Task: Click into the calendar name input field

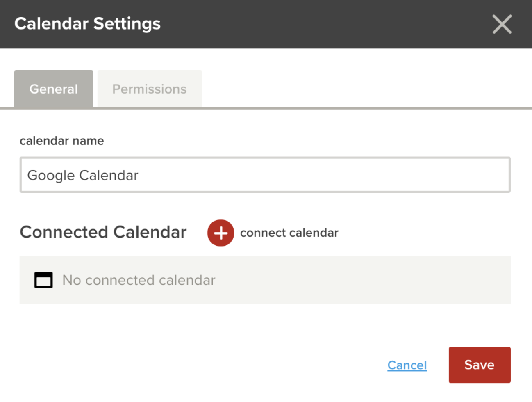Action: point(265,175)
